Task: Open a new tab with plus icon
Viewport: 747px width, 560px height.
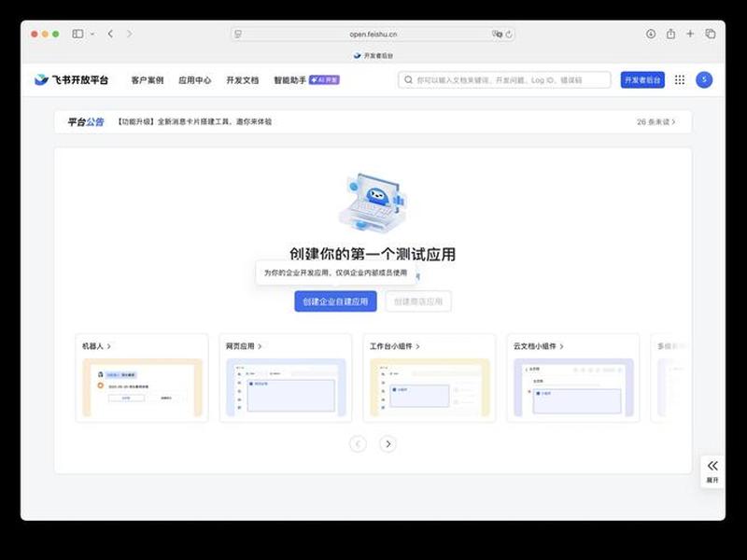Action: pos(690,34)
